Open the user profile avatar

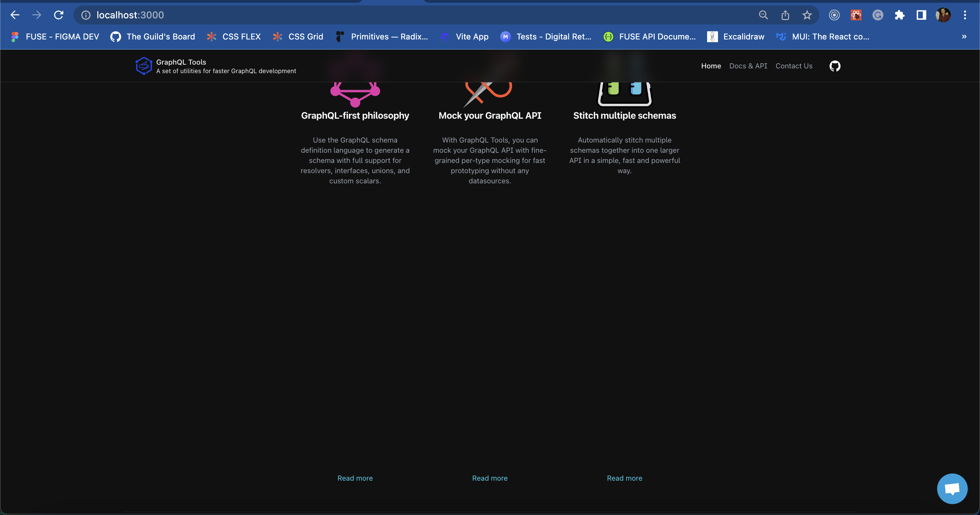(943, 15)
